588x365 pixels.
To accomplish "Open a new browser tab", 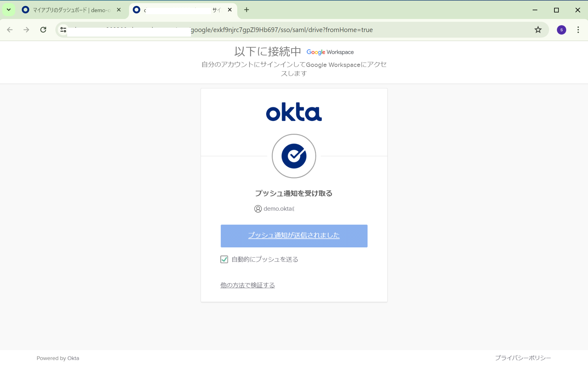I will coord(246,10).
